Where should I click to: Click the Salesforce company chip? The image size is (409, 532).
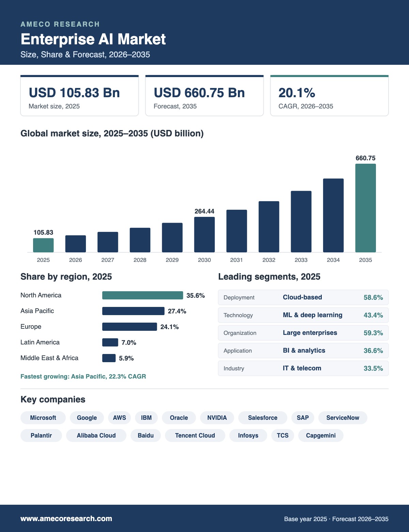263,418
